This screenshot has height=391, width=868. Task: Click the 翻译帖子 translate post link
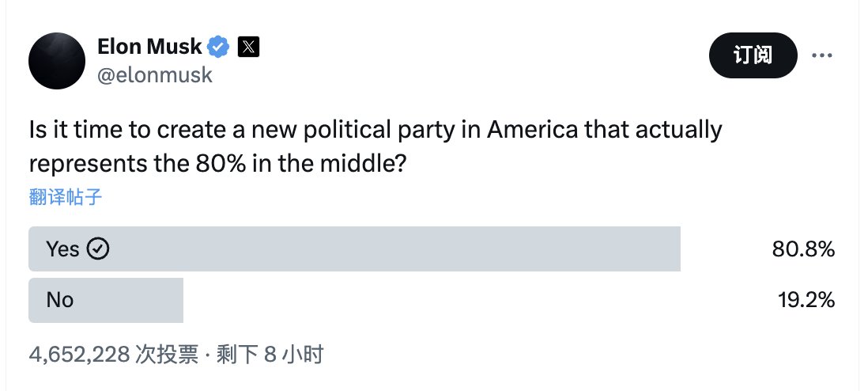point(66,197)
